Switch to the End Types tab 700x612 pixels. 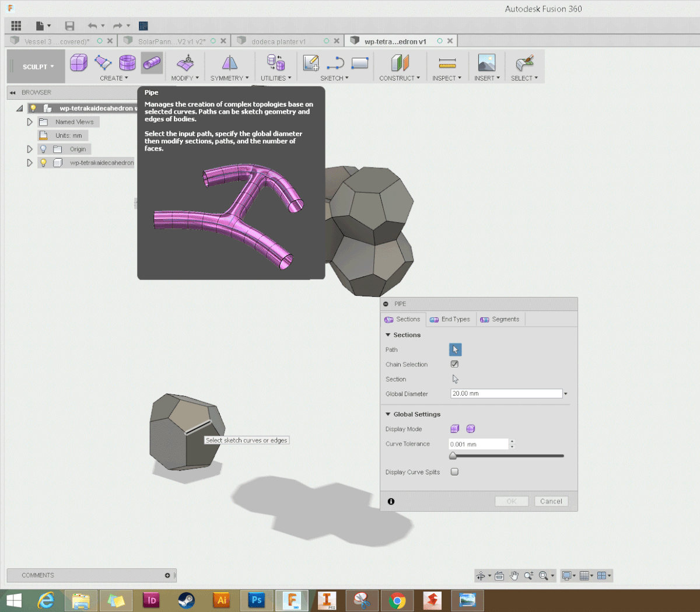pyautogui.click(x=450, y=319)
